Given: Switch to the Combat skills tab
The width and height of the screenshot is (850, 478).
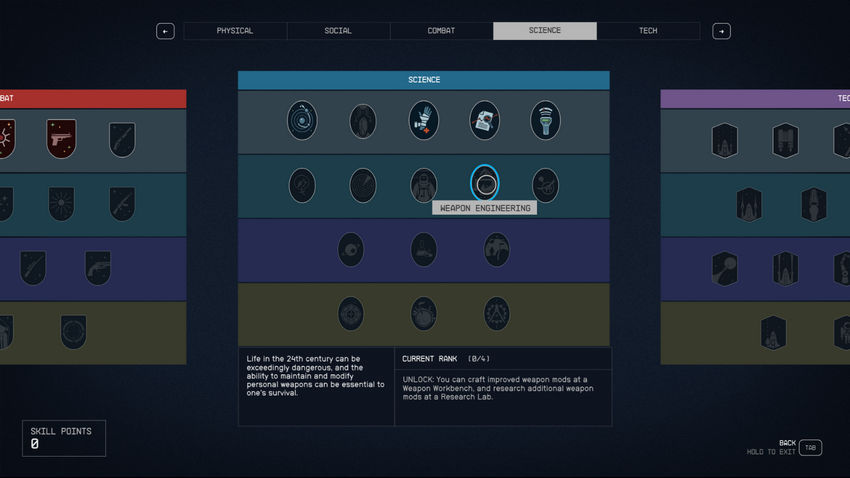Looking at the screenshot, I should pos(441,31).
